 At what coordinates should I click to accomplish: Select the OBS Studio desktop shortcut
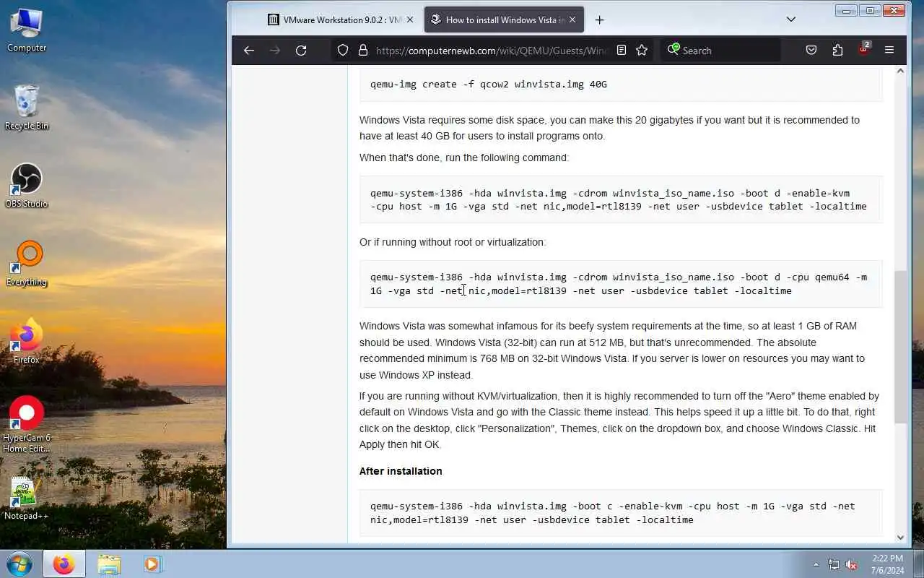click(x=27, y=186)
